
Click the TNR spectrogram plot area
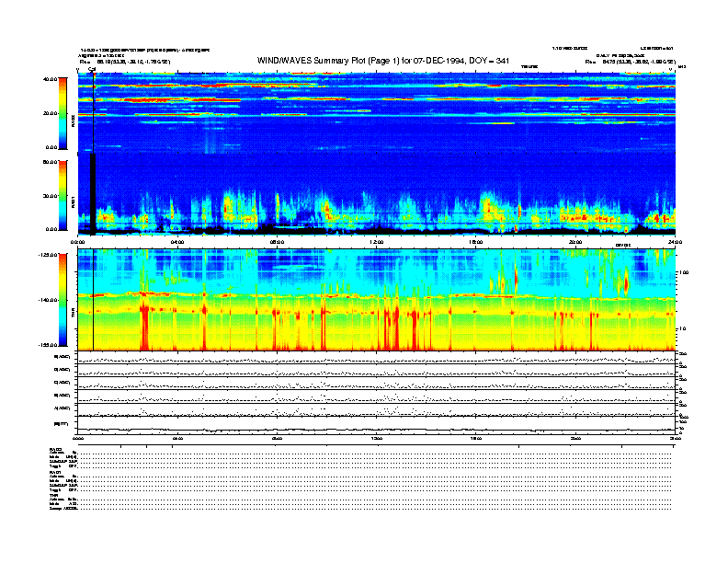point(377,300)
